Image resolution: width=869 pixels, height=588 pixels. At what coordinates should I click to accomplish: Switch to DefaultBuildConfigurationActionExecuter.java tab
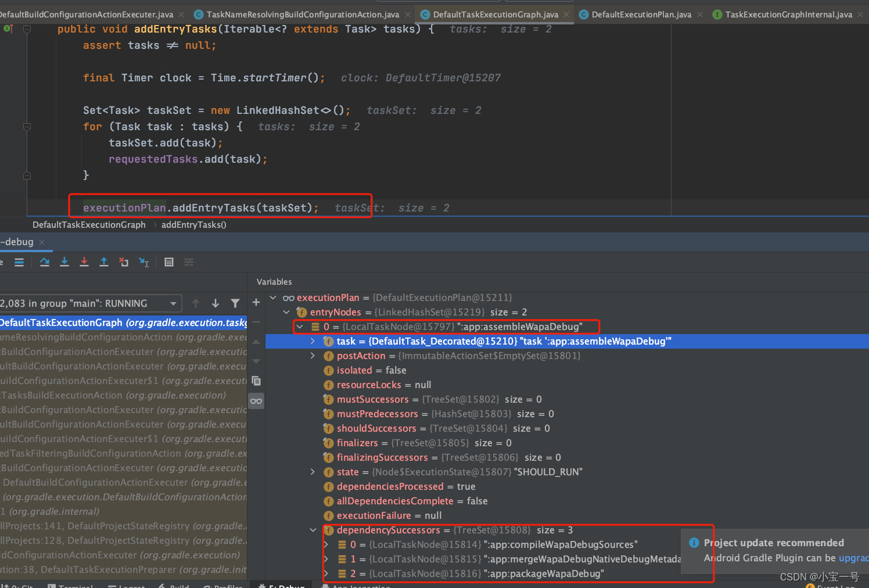86,15
